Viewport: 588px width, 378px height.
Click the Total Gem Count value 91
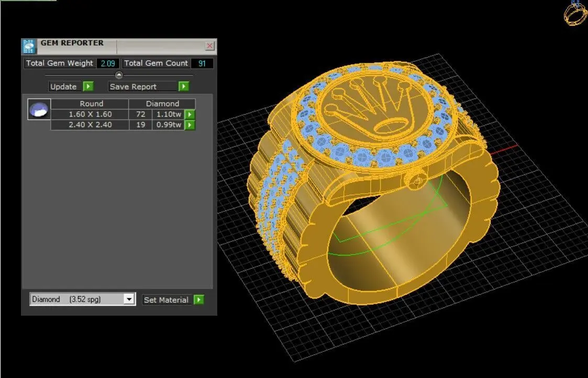202,63
